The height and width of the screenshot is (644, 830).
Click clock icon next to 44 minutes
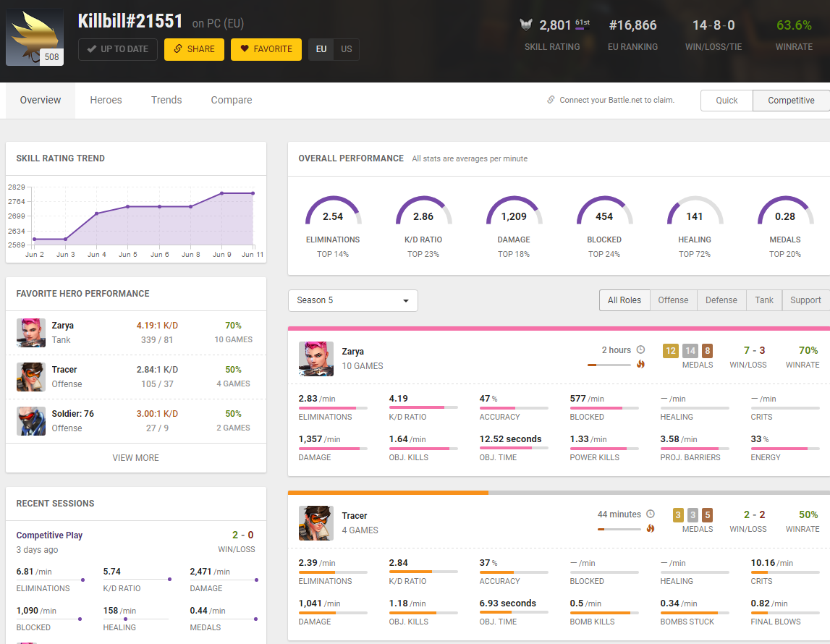tap(651, 514)
